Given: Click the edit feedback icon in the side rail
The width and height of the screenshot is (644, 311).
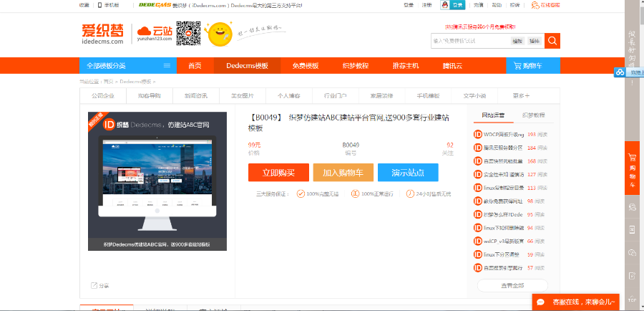Looking at the screenshot, I should 633,274.
